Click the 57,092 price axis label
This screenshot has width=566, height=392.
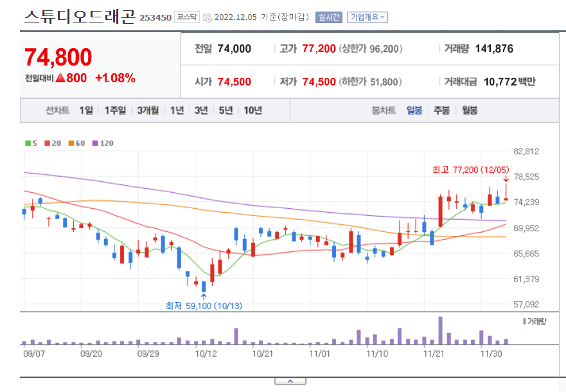point(526,305)
